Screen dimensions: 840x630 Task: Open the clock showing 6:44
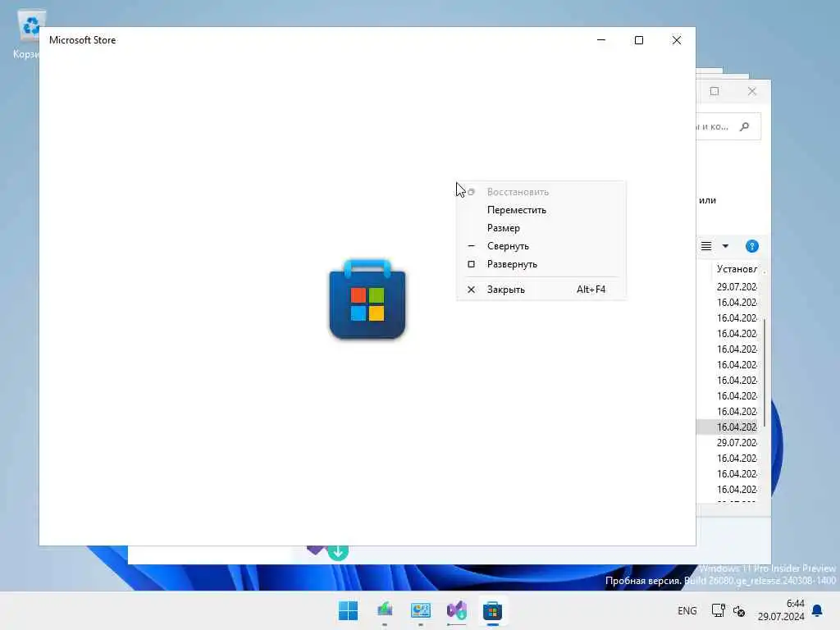pyautogui.click(x=781, y=610)
